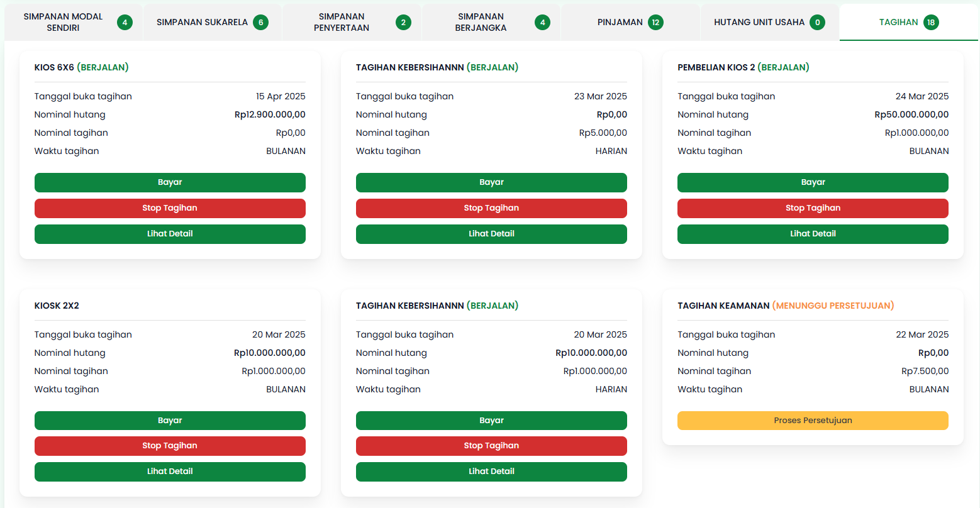View Lihat Detail of Kios 6x6
The image size is (980, 508).
[170, 234]
